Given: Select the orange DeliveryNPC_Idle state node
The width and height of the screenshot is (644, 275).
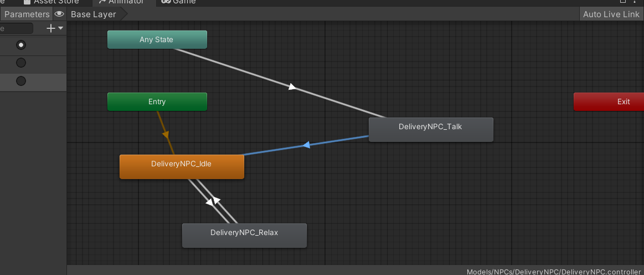Looking at the screenshot, I should (x=182, y=166).
